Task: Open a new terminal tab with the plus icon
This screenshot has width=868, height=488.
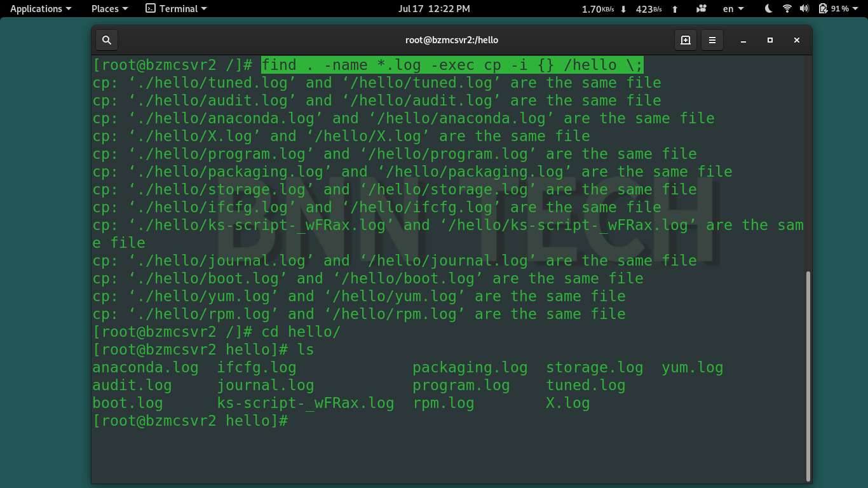Action: pyautogui.click(x=685, y=39)
